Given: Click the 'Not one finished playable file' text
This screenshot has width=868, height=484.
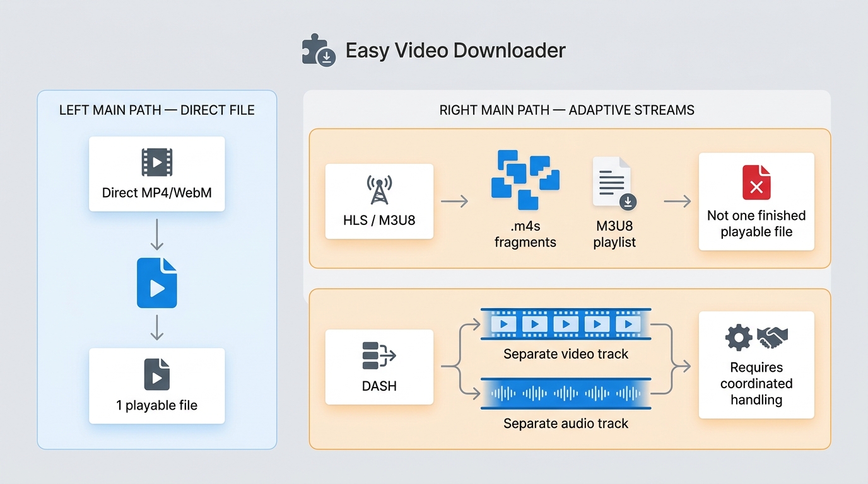Looking at the screenshot, I should pos(756,224).
